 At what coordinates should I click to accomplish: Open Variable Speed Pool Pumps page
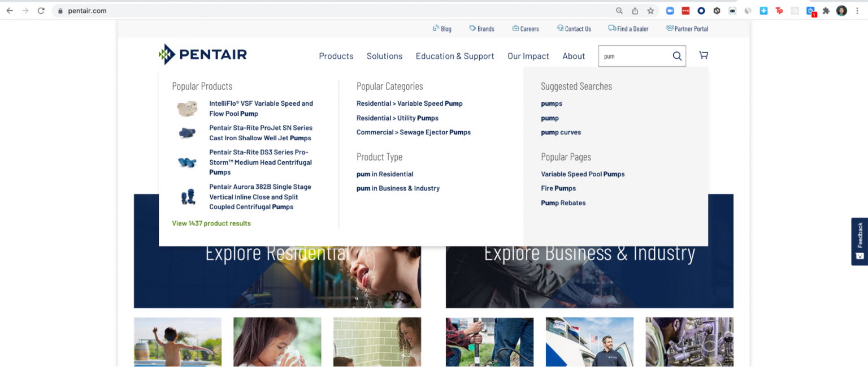(583, 174)
